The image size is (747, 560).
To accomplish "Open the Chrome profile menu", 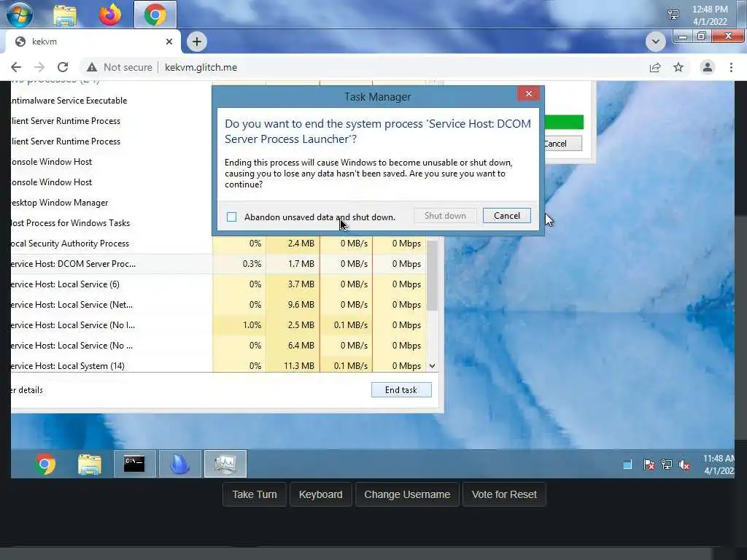I will pos(708,67).
